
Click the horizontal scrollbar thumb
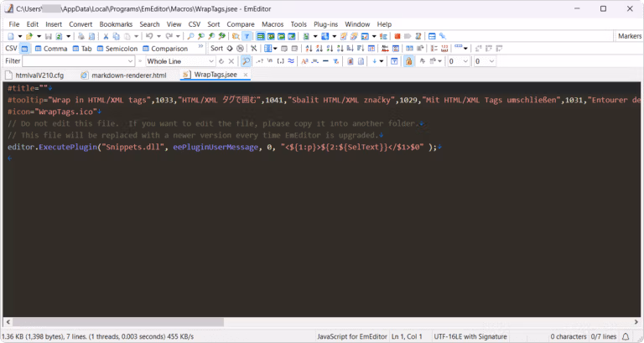click(118, 322)
